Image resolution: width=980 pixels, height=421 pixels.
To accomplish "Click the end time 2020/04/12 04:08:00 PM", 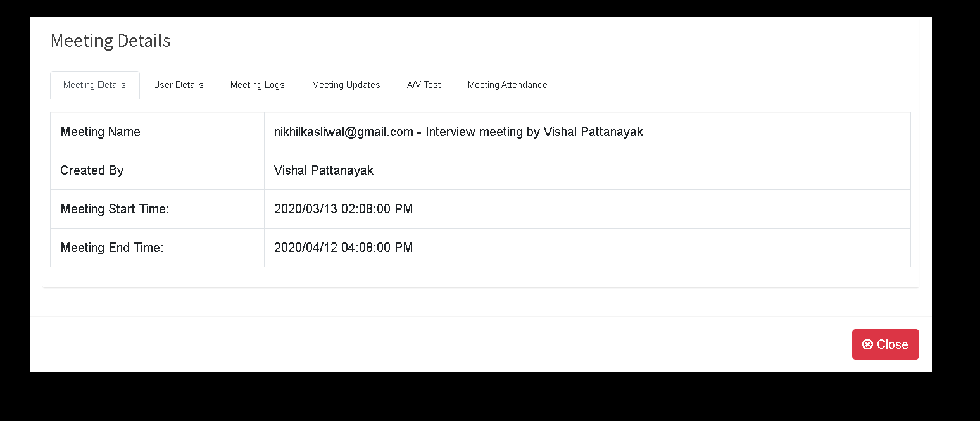I will pyautogui.click(x=343, y=248).
